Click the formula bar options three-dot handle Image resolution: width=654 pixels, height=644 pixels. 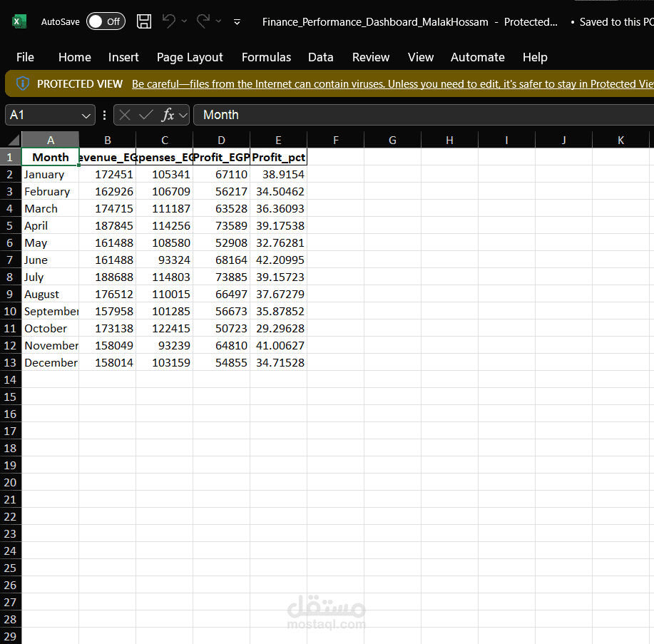[104, 115]
